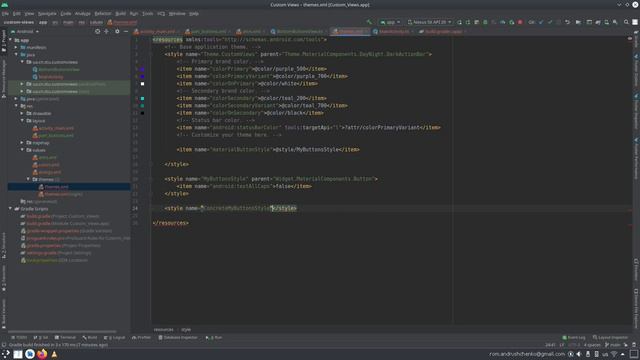Open the File menu
Screen dimensions: 640x360
click(x=5, y=13)
